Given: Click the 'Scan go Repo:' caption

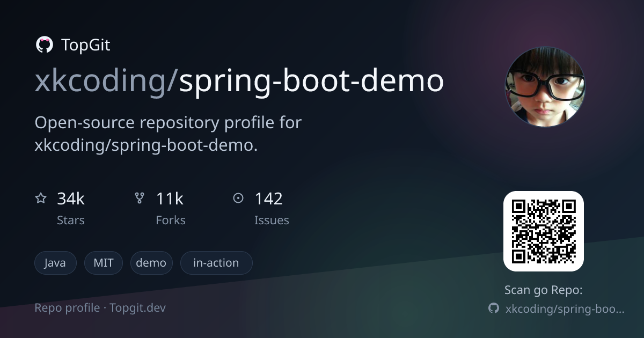Looking at the screenshot, I should [x=544, y=290].
